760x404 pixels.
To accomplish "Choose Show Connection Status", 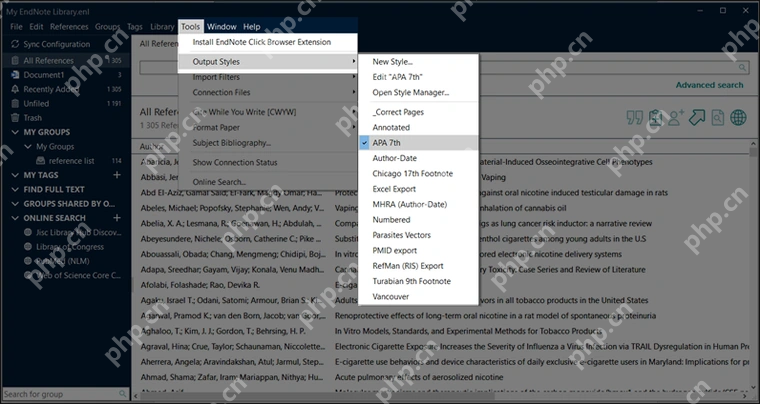I will [268, 162].
